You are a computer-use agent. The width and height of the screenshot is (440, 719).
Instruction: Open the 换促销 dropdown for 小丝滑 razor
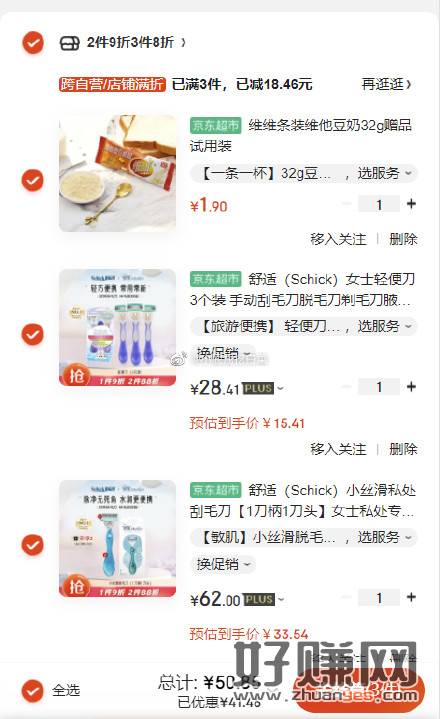click(x=223, y=564)
